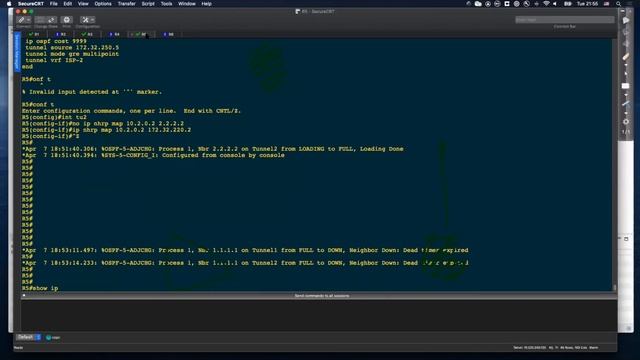Select the pencil tool in annotation sidebar

(x=626, y=57)
